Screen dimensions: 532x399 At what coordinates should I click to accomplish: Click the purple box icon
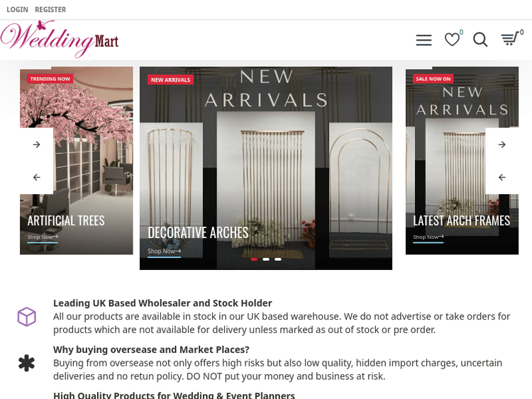click(x=27, y=317)
